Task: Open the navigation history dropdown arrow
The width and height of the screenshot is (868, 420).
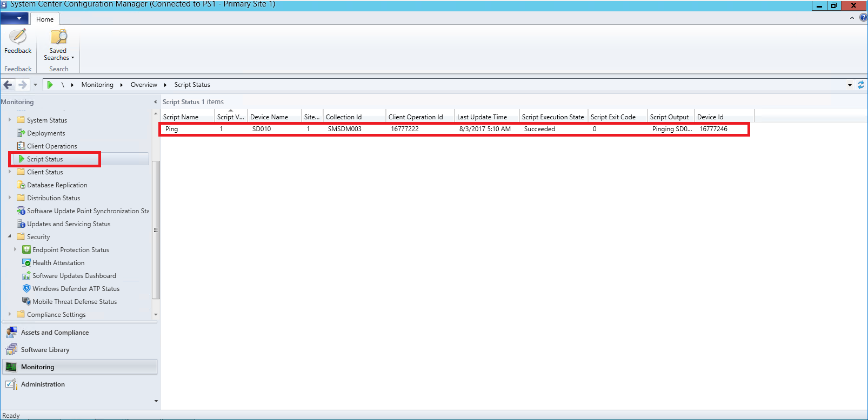Action: 35,85
